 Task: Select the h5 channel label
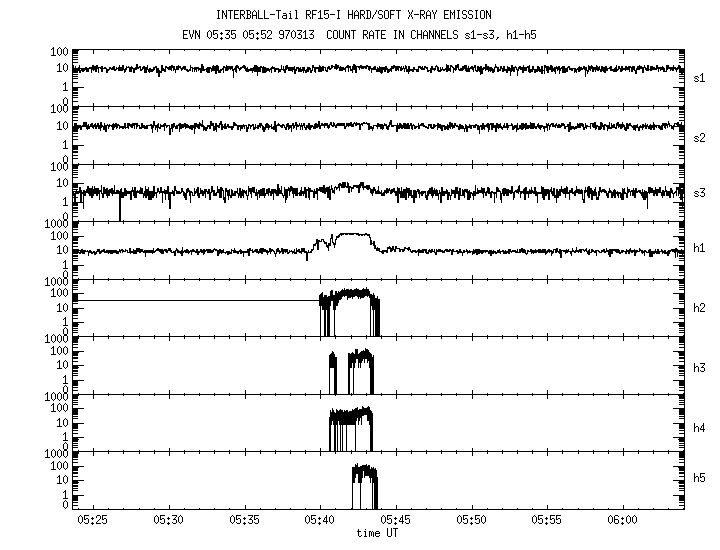[x=700, y=478]
